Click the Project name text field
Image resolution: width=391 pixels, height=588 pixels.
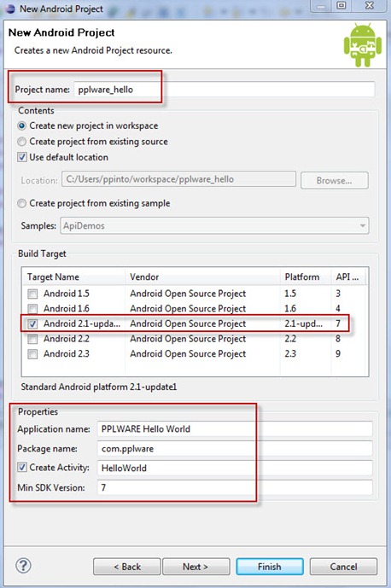click(x=224, y=90)
